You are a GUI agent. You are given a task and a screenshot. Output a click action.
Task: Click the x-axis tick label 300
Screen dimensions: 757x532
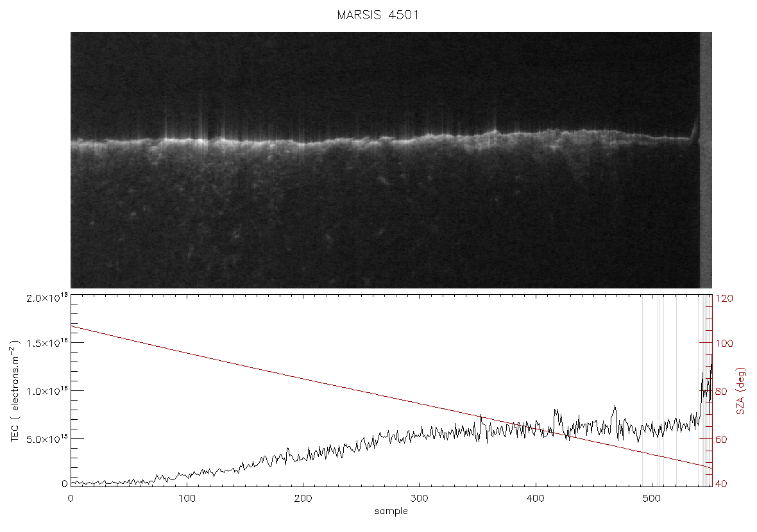(419, 498)
